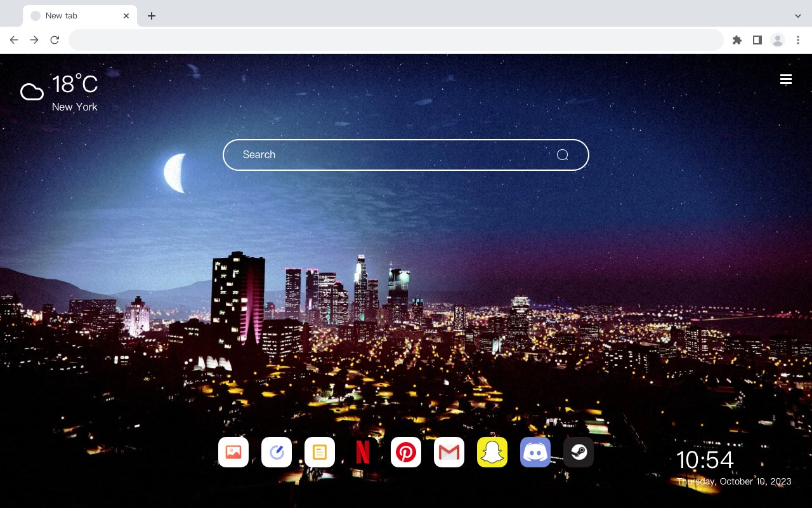
Task: Click the New York location label
Action: pyautogui.click(x=75, y=107)
